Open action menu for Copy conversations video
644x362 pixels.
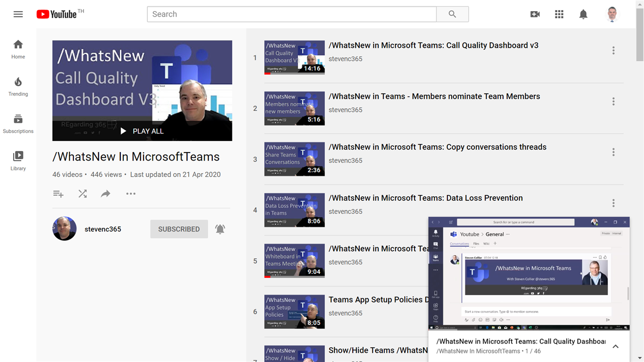click(x=613, y=152)
